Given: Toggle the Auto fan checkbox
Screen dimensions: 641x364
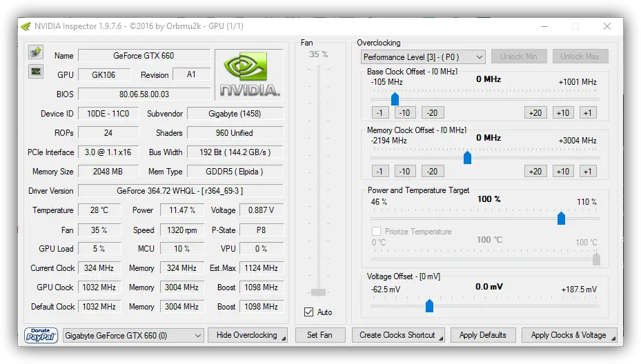Looking at the screenshot, I should 309,312.
